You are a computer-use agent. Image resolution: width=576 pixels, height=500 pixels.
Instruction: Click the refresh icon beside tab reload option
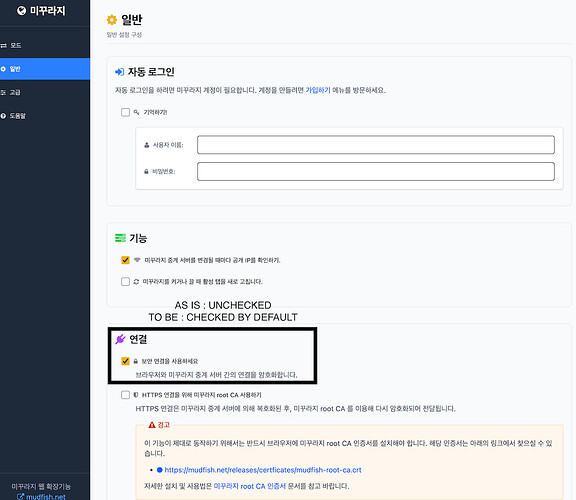coord(136,281)
